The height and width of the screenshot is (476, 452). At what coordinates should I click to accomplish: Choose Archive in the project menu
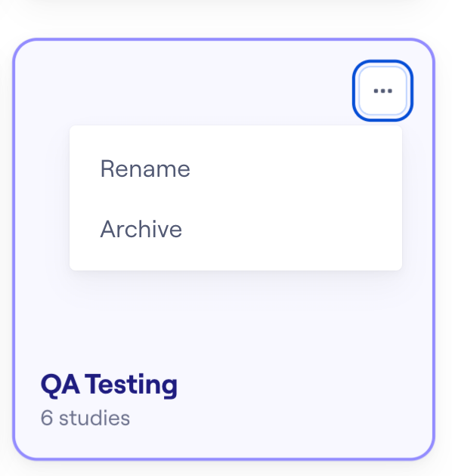point(236,229)
